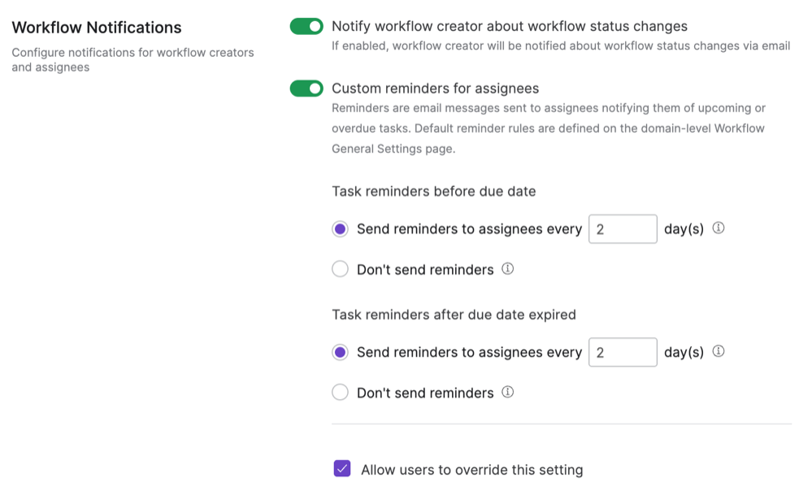Select Send reminders before due date option
812x504 pixels.
coord(340,228)
